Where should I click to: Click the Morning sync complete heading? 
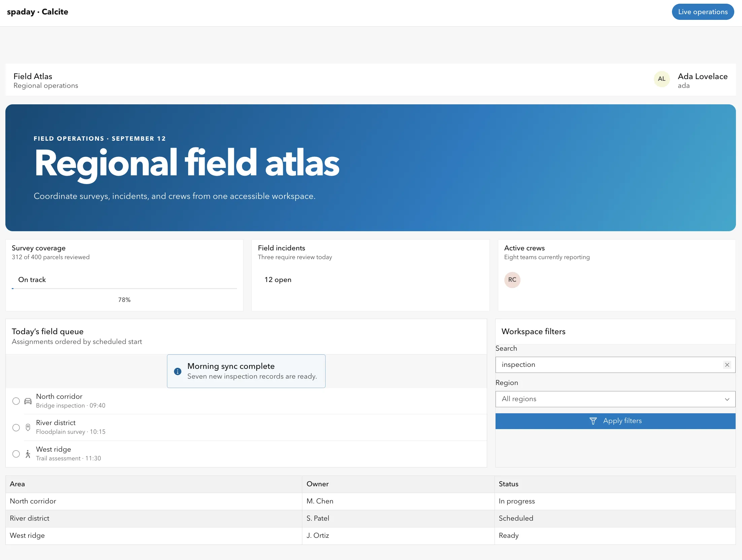point(231,366)
